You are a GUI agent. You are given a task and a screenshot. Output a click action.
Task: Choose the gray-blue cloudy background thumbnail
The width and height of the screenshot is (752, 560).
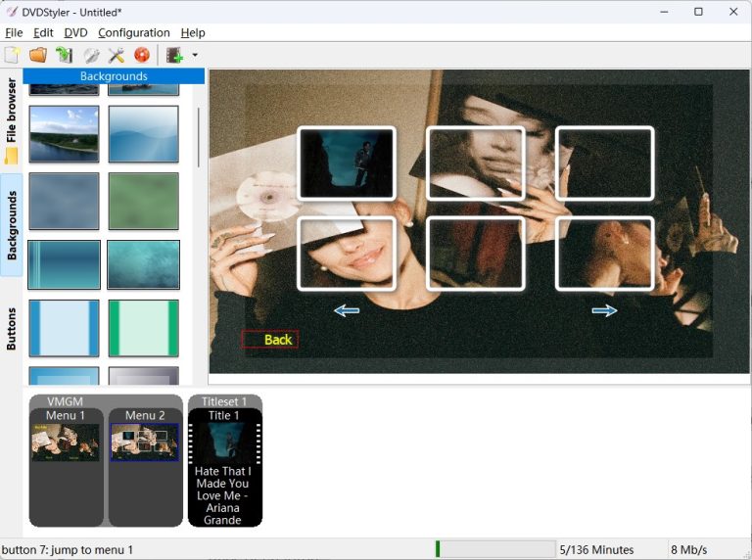[64, 201]
